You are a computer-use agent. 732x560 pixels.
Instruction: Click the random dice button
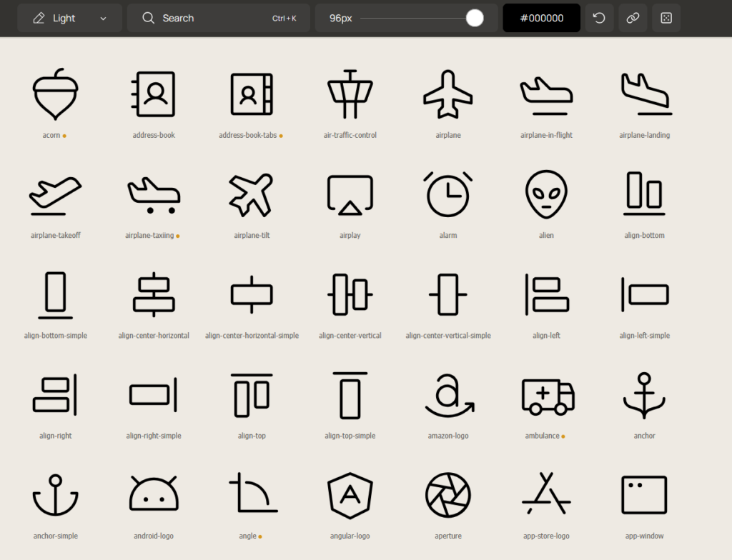(x=666, y=18)
